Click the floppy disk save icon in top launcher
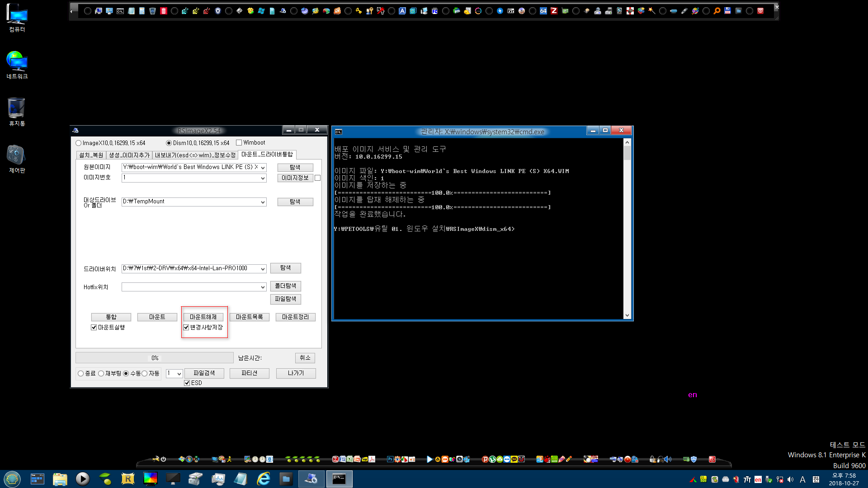The width and height of the screenshot is (868, 488). pos(727,11)
